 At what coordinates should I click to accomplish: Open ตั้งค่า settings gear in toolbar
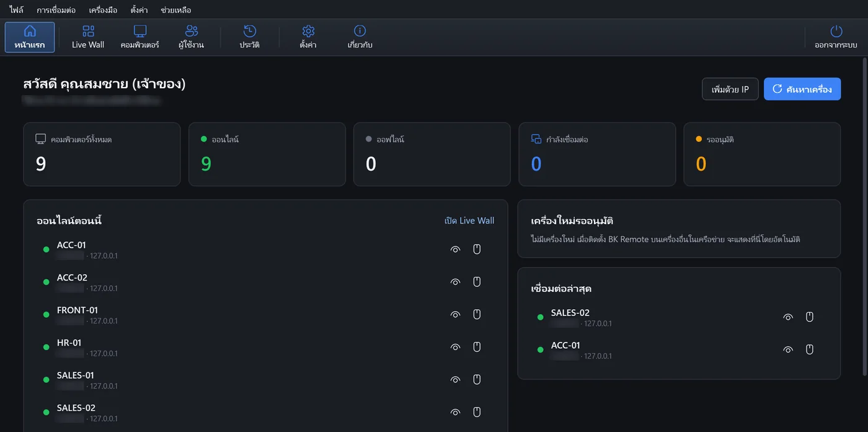(308, 37)
